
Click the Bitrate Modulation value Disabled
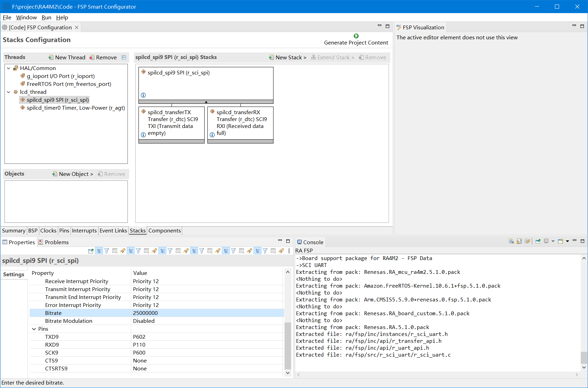pos(144,321)
